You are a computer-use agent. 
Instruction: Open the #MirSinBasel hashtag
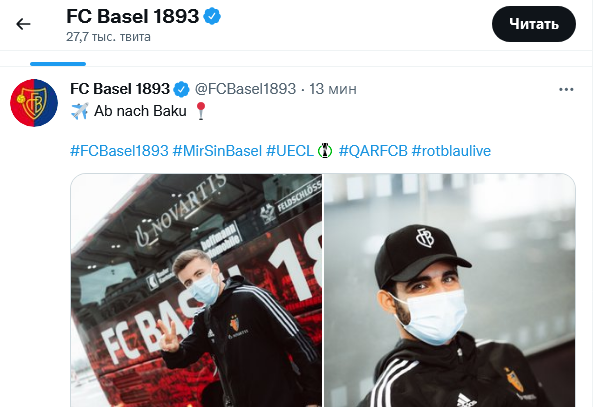(217, 151)
